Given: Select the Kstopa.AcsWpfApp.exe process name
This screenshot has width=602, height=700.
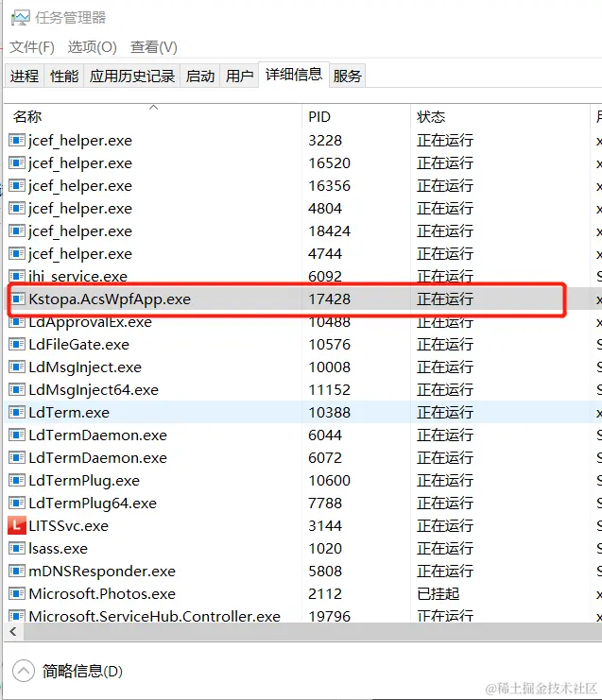Looking at the screenshot, I should click(110, 299).
